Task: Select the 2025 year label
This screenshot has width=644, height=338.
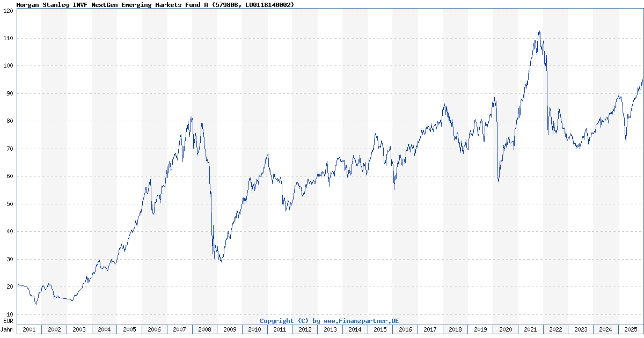Action: coord(631,329)
